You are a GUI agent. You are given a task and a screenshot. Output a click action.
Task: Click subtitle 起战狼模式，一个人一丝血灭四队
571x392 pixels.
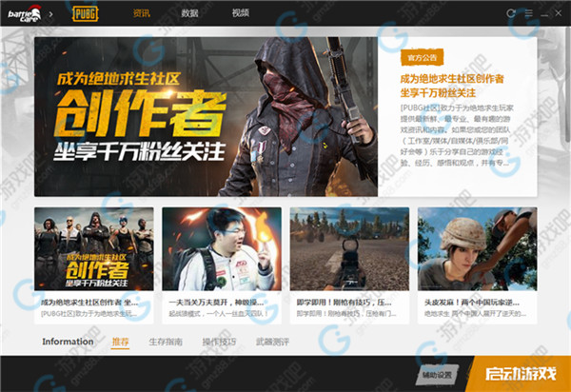point(219,313)
